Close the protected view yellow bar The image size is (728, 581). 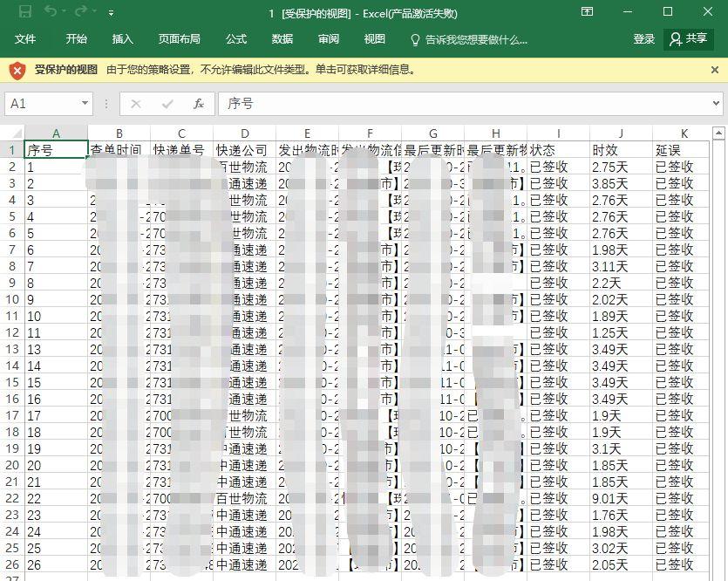(x=715, y=70)
